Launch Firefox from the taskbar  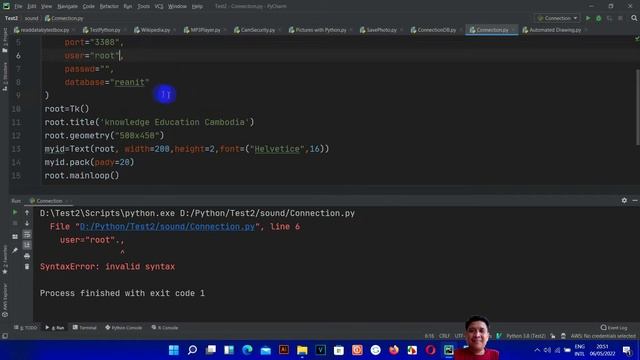click(x=394, y=350)
